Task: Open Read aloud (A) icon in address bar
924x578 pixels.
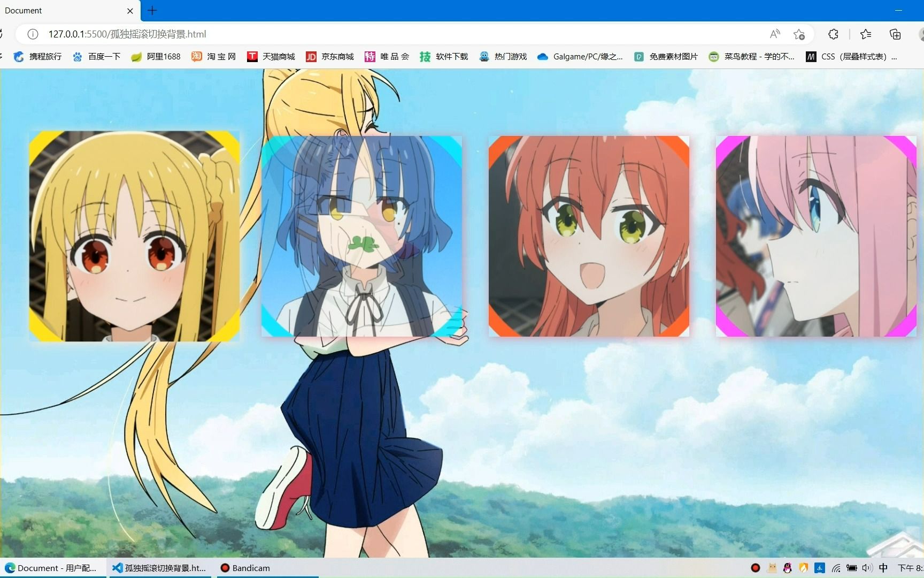Action: tap(775, 34)
